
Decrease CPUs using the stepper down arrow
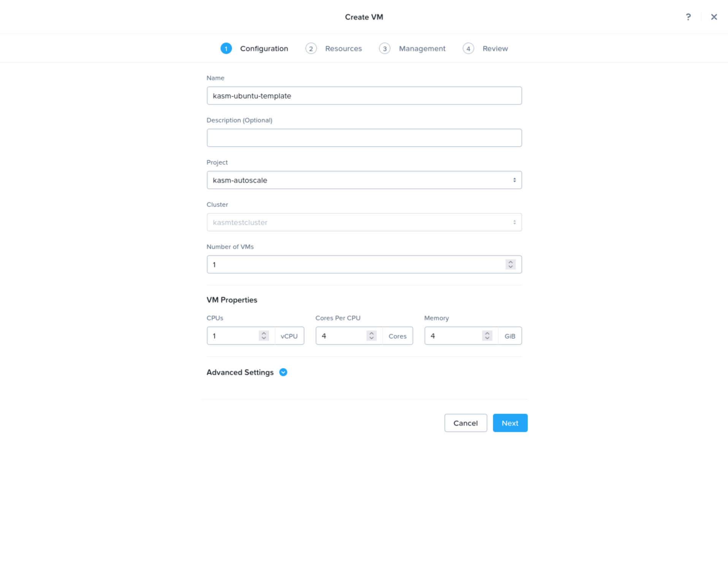[263, 338]
